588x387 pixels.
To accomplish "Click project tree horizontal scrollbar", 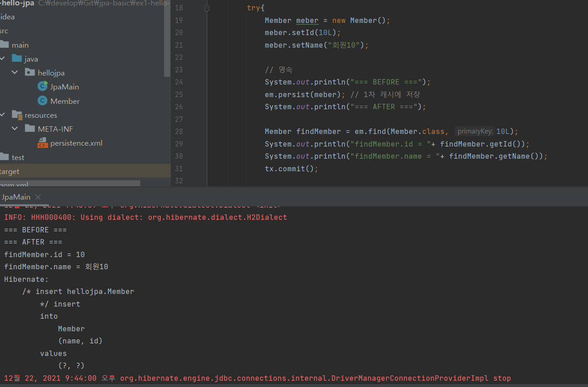I will [x=70, y=183].
